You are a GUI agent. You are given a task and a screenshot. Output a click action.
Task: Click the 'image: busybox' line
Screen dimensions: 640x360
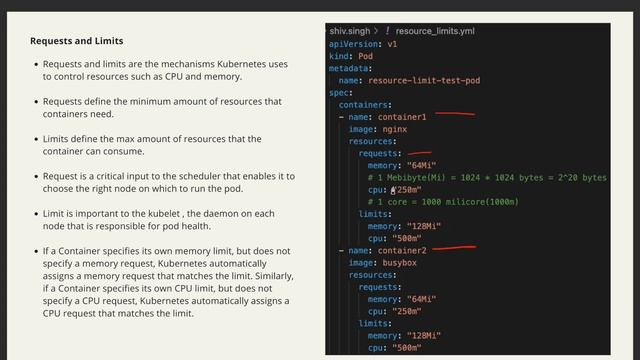point(382,263)
